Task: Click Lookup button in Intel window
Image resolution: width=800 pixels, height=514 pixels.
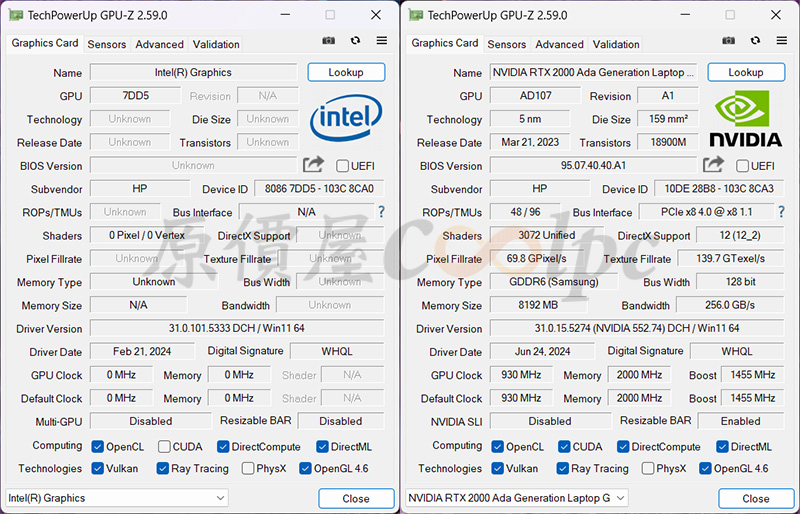Action: point(346,72)
